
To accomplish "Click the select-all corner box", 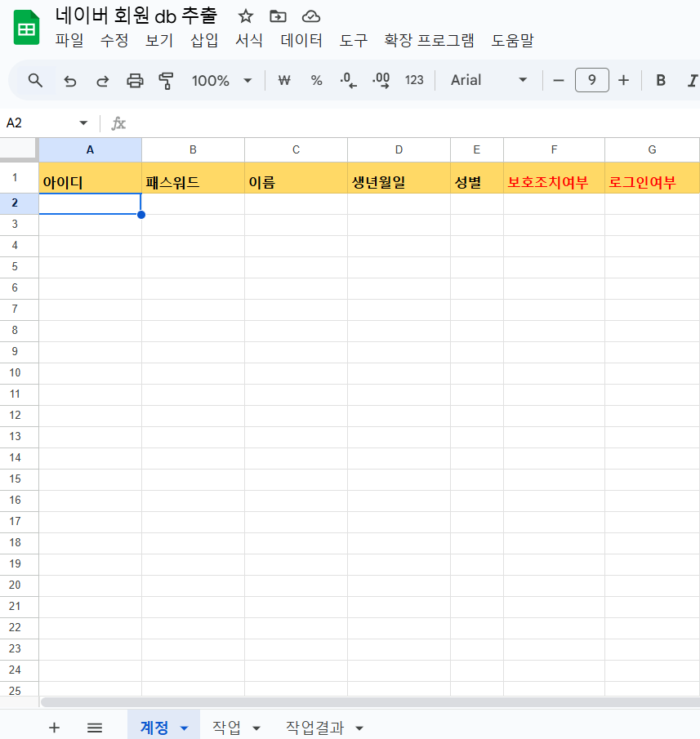I will tap(18, 149).
